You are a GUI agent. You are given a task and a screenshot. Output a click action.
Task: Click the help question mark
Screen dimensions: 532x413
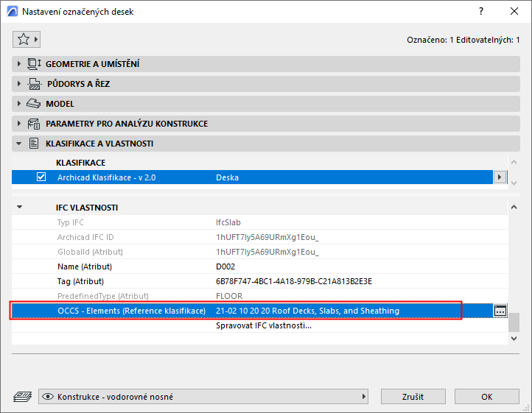pyautogui.click(x=481, y=11)
